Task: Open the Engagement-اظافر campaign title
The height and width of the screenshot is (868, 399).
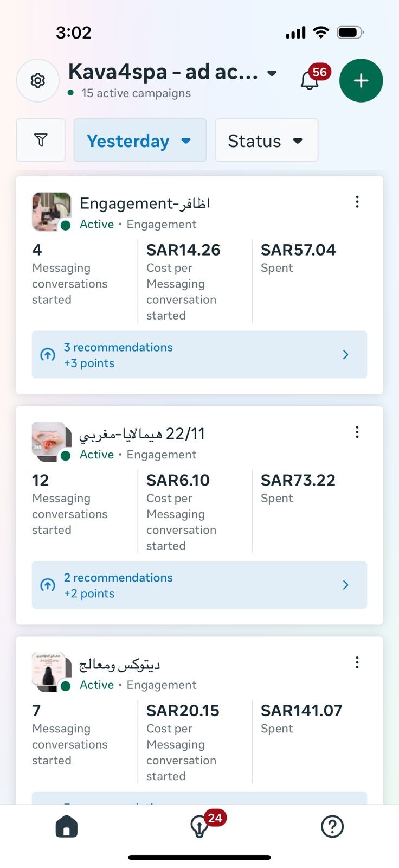Action: point(145,203)
